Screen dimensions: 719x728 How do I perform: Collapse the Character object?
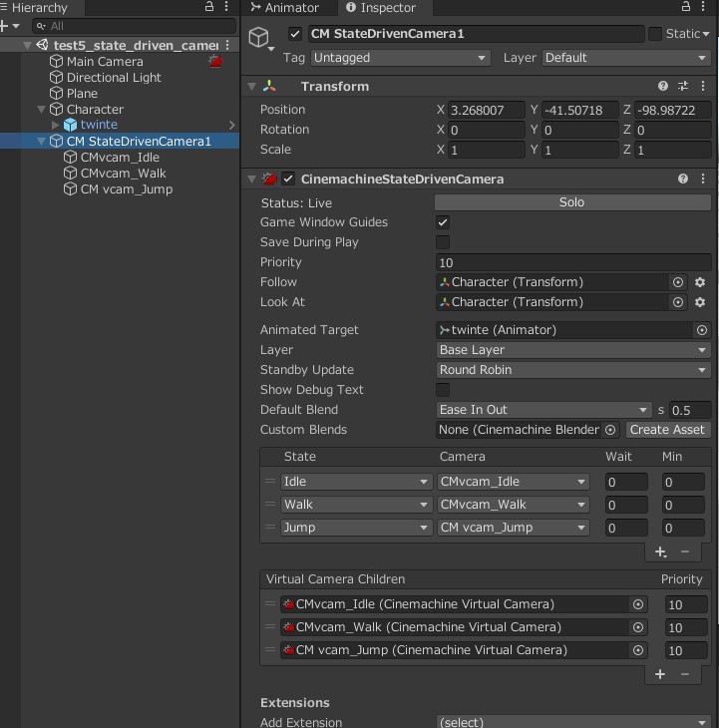coord(41,109)
